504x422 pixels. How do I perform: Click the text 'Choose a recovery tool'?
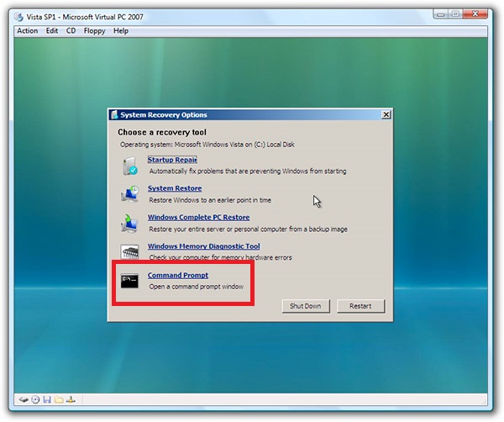tap(162, 132)
